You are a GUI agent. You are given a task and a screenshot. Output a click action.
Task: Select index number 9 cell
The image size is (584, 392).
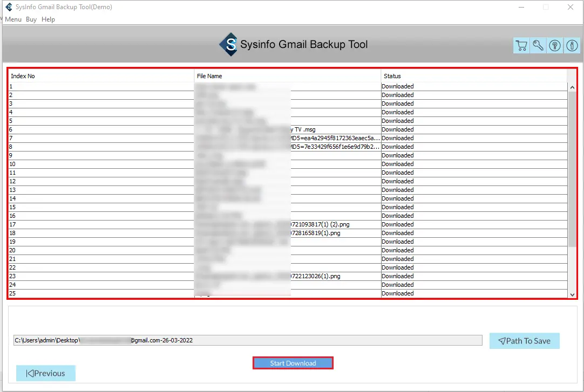(101, 155)
